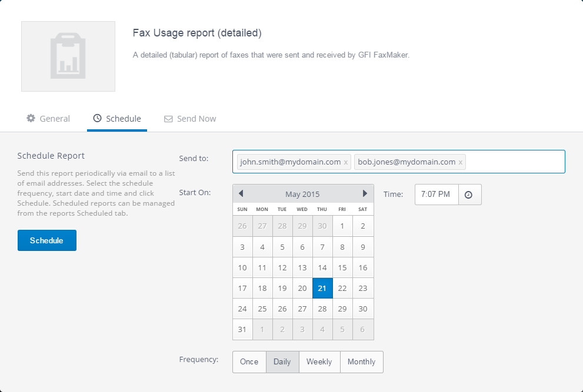The image size is (583, 392).
Task: Select May 21 in the calendar
Action: (x=322, y=289)
